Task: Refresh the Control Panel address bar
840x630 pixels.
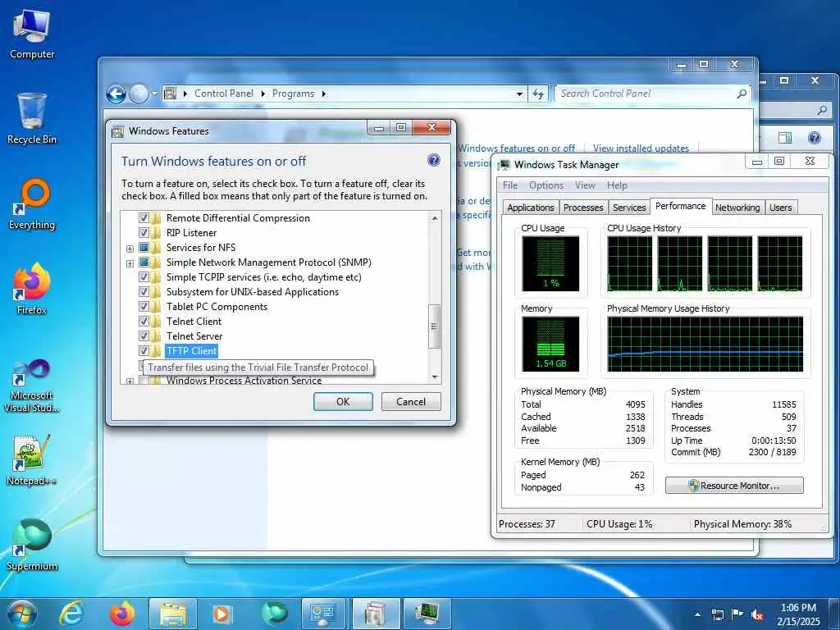Action: click(x=538, y=94)
